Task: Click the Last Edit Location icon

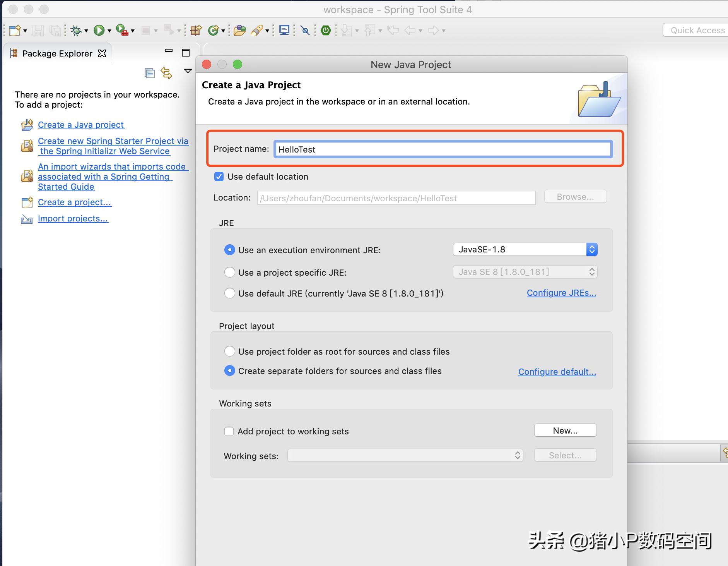Action: click(393, 30)
